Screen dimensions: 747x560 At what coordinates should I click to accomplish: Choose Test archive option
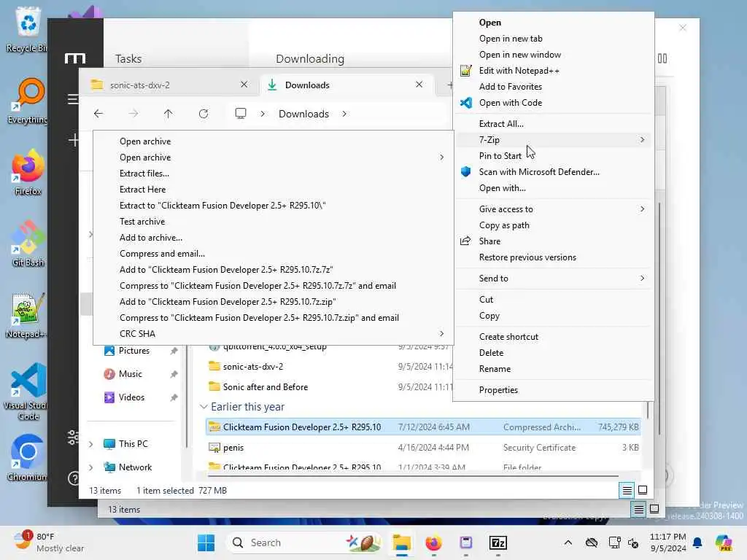click(x=273, y=222)
